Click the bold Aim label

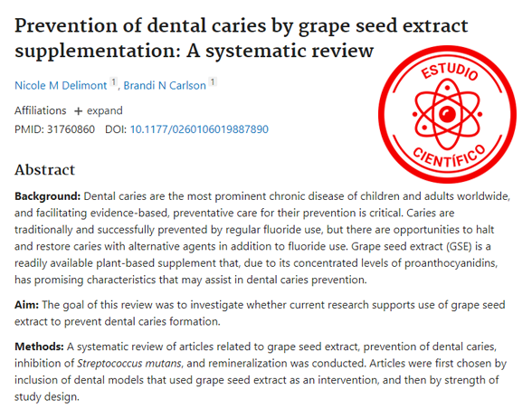27,305
